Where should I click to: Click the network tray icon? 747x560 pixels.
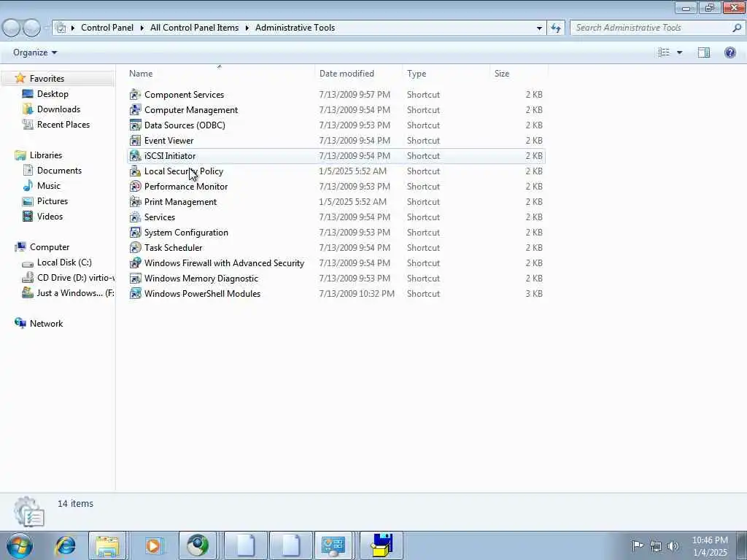656,546
